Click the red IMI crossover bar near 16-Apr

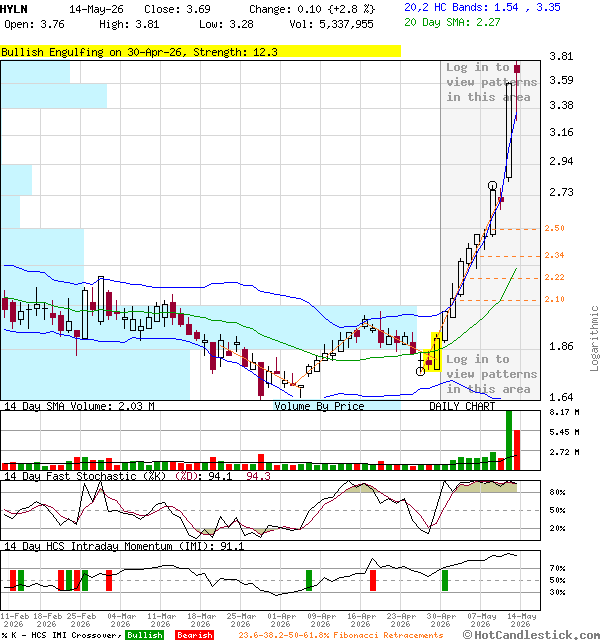pos(373,580)
